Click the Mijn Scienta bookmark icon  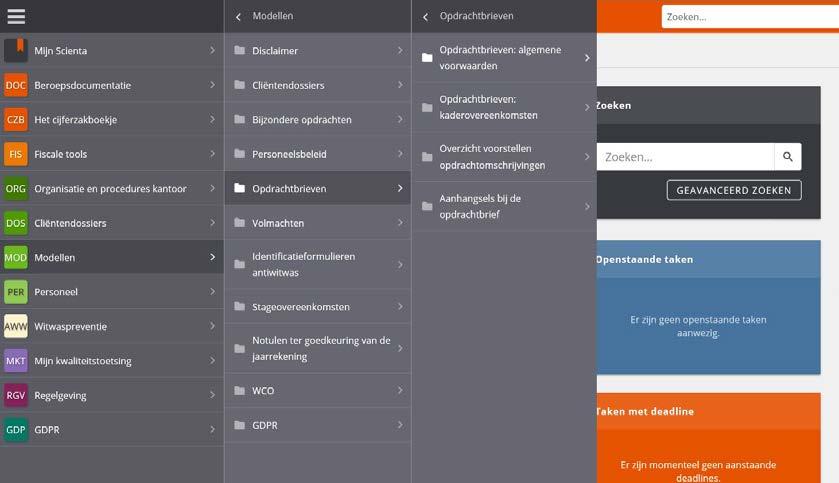coord(16,50)
